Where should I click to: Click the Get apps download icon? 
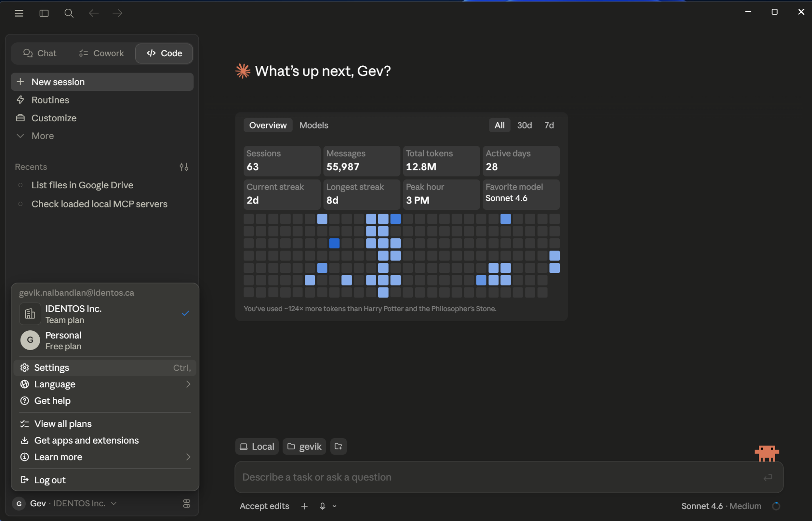[x=25, y=441]
